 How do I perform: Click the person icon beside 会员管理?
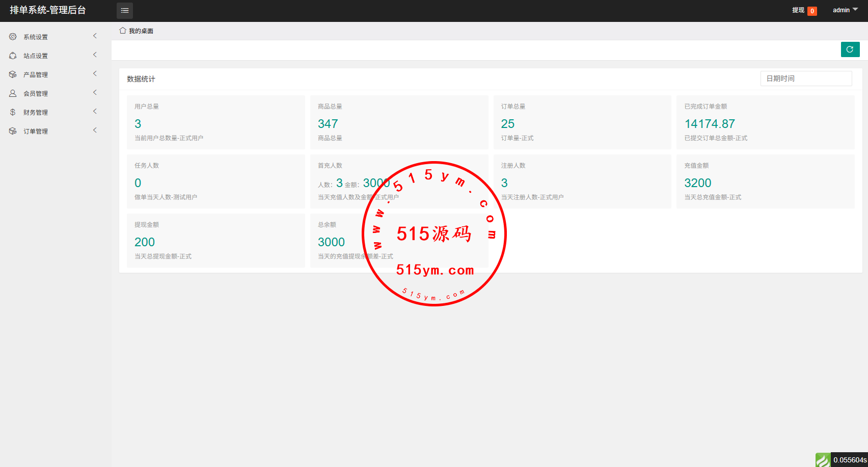13,93
